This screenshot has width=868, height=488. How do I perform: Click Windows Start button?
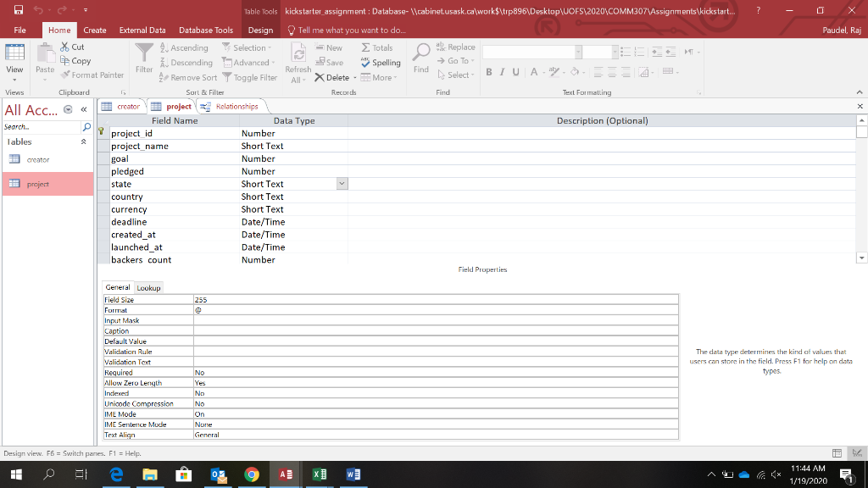pyautogui.click(x=16, y=474)
